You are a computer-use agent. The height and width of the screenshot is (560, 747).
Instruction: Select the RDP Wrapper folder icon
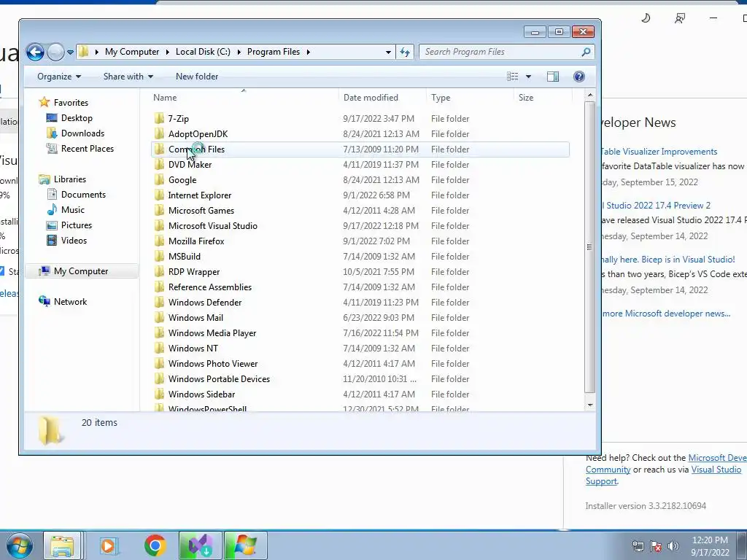tap(160, 271)
